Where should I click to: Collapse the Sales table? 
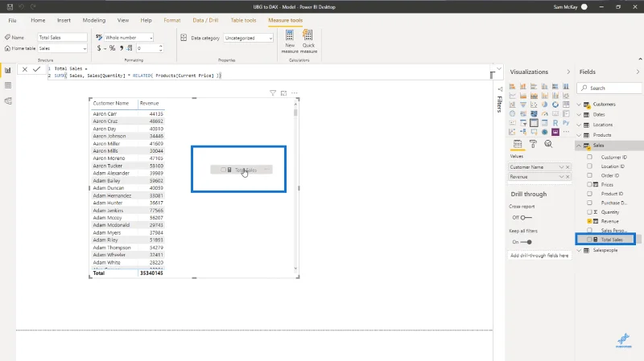(x=579, y=146)
